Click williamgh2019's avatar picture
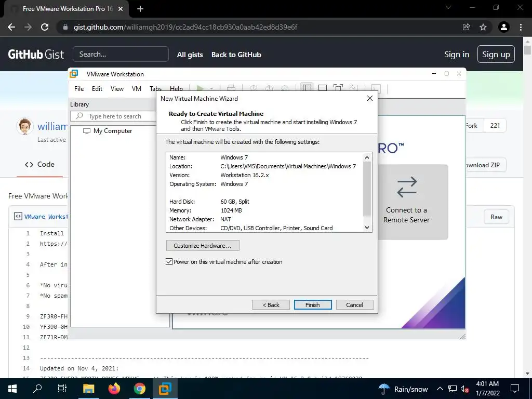This screenshot has width=532, height=399. pyautogui.click(x=25, y=126)
